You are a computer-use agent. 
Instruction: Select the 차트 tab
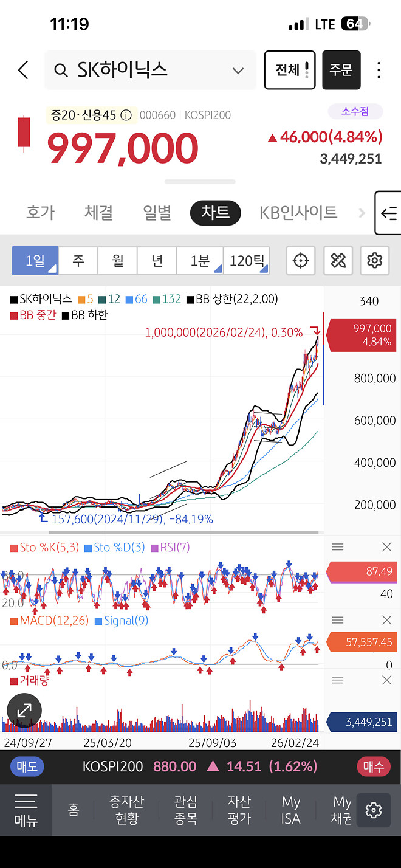(x=216, y=213)
